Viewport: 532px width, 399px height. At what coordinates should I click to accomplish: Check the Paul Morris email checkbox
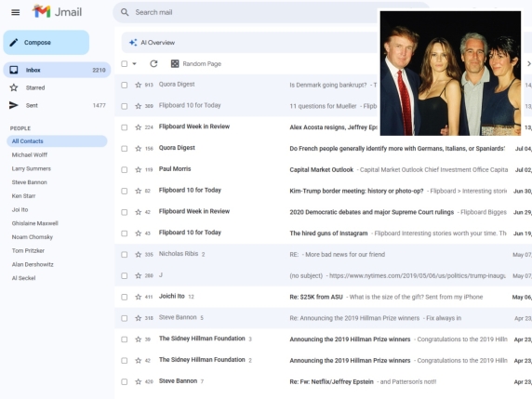tap(125, 169)
